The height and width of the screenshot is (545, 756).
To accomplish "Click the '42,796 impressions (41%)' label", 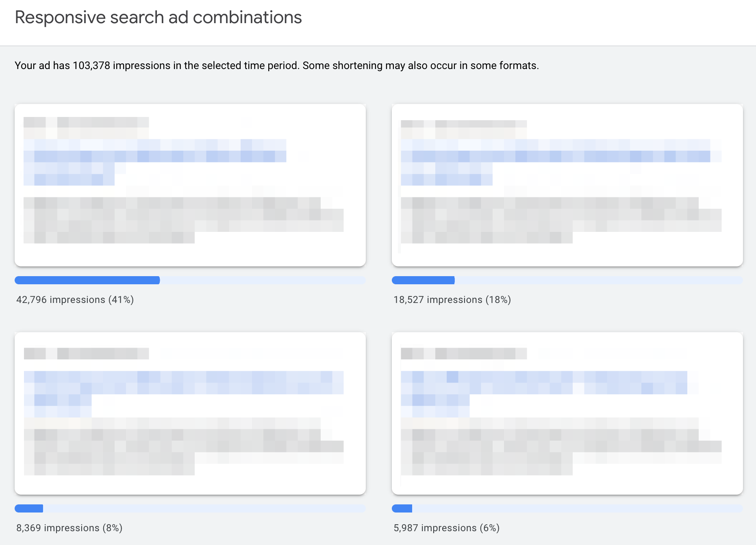I will 75,300.
